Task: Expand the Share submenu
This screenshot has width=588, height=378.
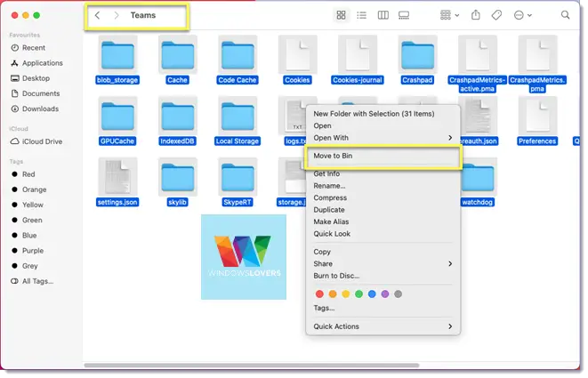Action: (x=383, y=263)
